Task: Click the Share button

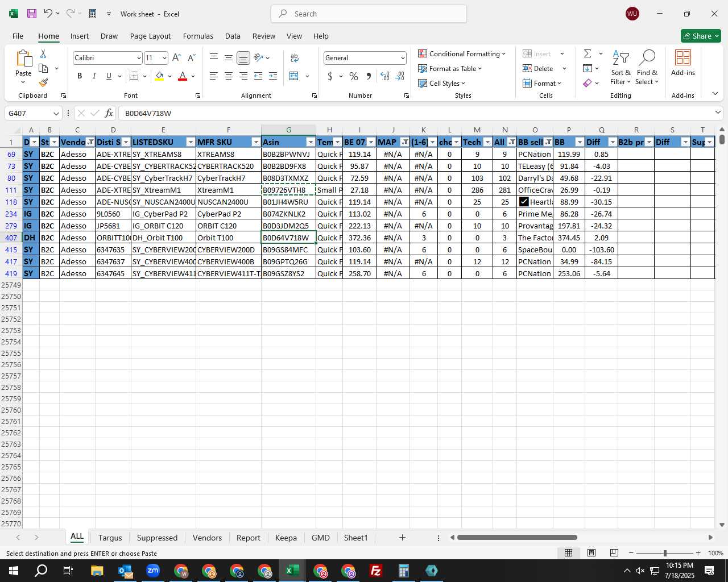Action: 701,36
